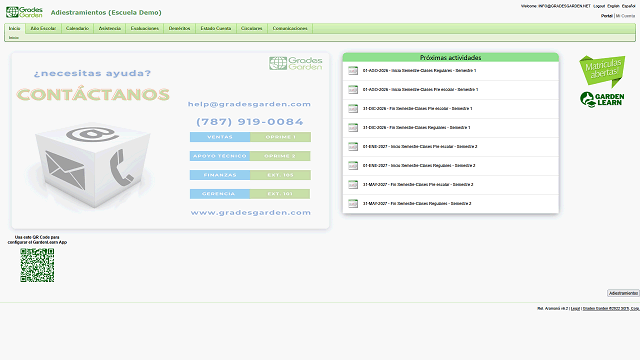Open the Garden Learn logo link
This screenshot has height=360, width=640.
pos(602,100)
